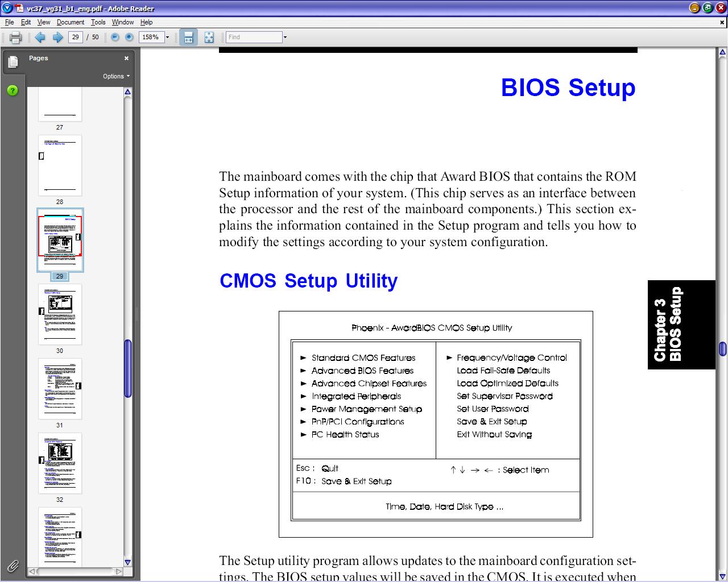Go to the previous page with the left arrow
The image size is (728, 582).
point(40,38)
